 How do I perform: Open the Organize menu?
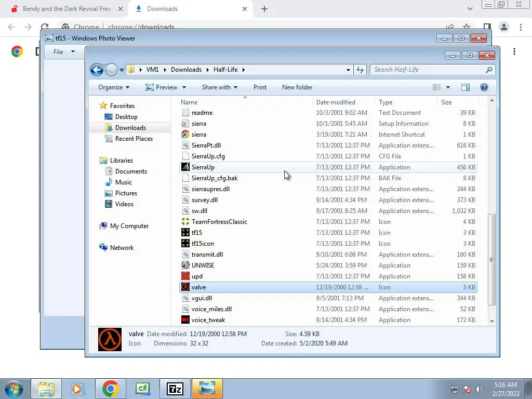point(114,87)
